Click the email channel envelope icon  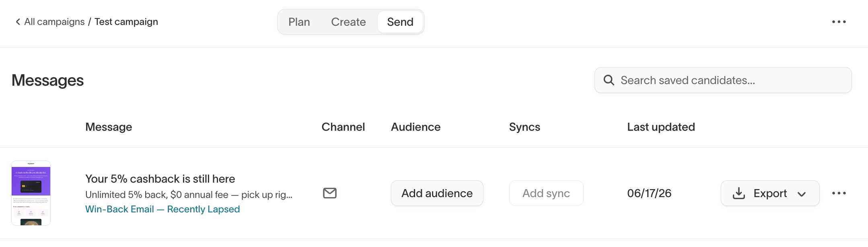[x=330, y=193]
